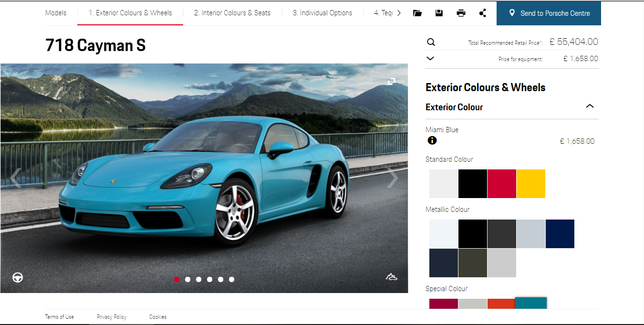The image size is (644, 325).
Task: Select the first red image carousel dot
Action: pos(177,280)
